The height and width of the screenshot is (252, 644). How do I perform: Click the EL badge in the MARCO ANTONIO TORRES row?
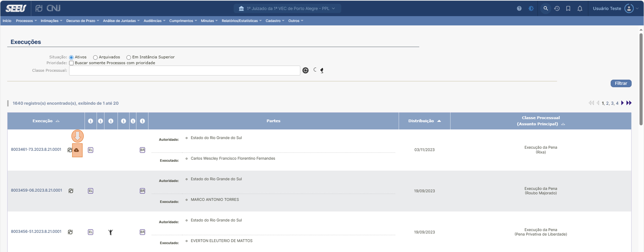click(x=90, y=191)
